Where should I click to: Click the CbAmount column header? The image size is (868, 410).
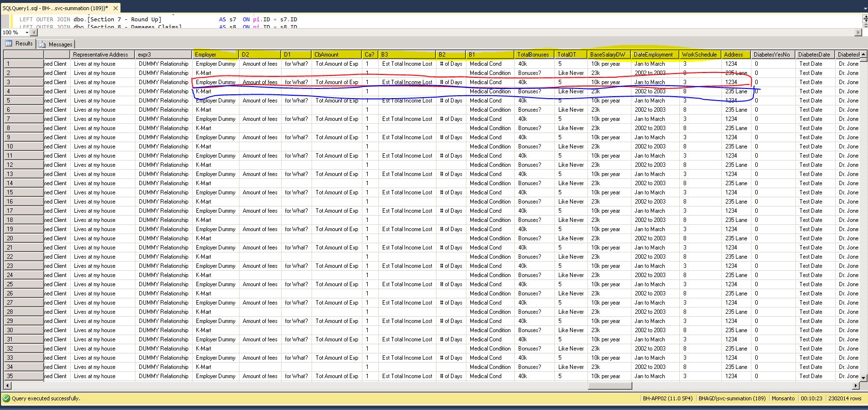click(336, 55)
